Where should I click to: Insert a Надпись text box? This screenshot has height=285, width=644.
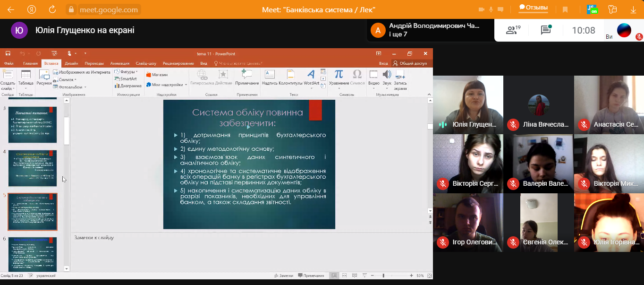[x=270, y=78]
